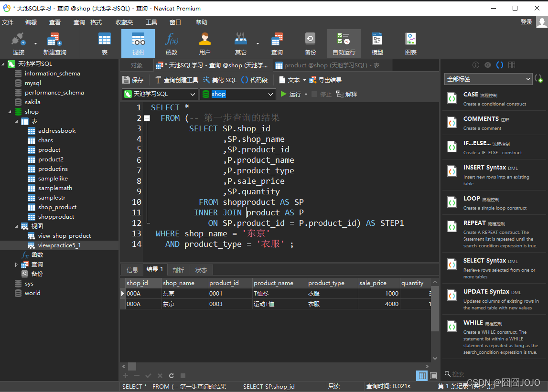Open the 函数 (Function) objects
Viewport: 548px width, 392px height.
(172, 43)
